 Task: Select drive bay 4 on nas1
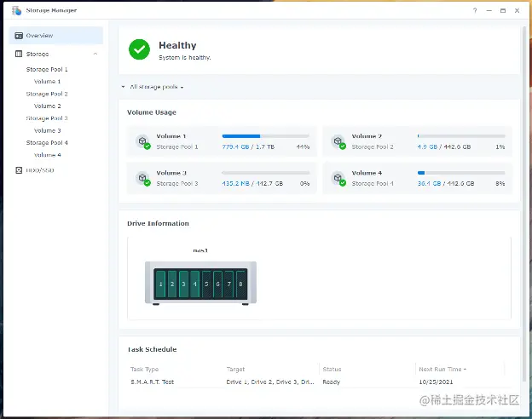tap(195, 284)
